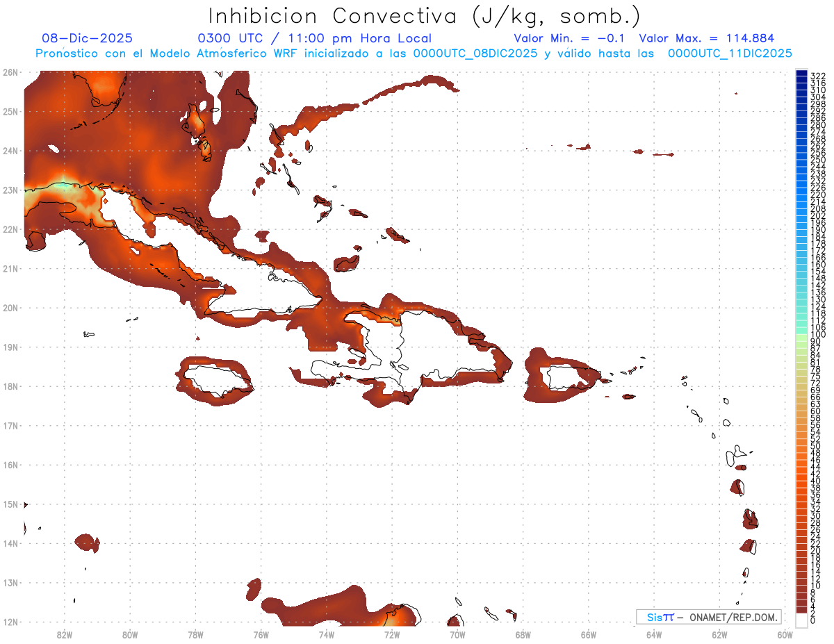Click the 23N latitude axis label
Viewport: 834px width, 644px height.
point(10,190)
